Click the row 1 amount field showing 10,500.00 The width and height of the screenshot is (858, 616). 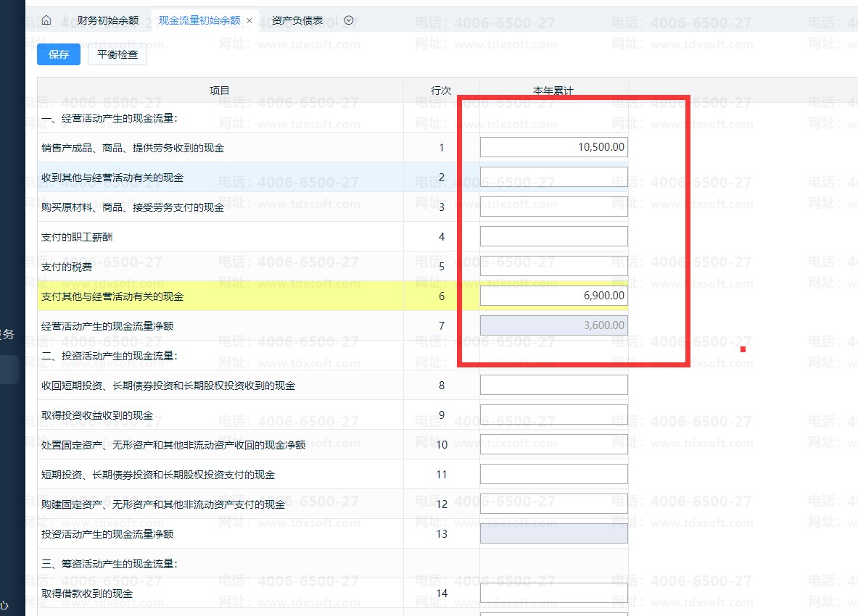pyautogui.click(x=553, y=148)
